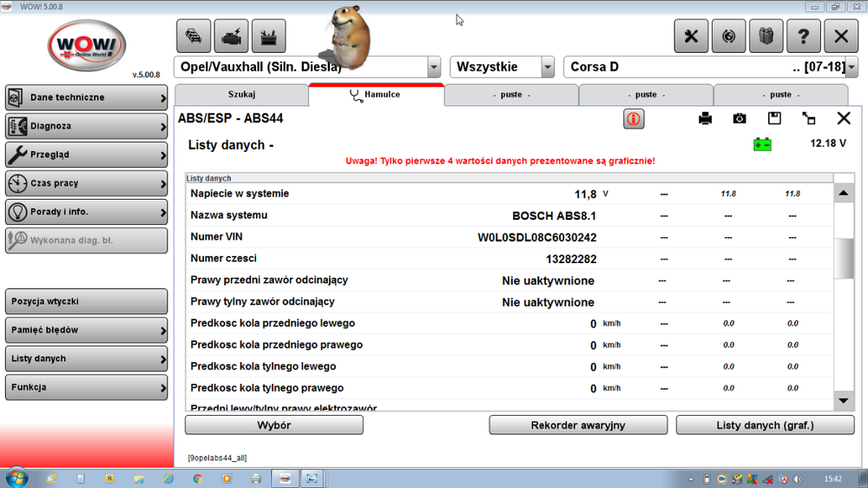Image resolution: width=868 pixels, height=488 pixels.
Task: Switch to the Szukaj tab
Action: (241, 95)
